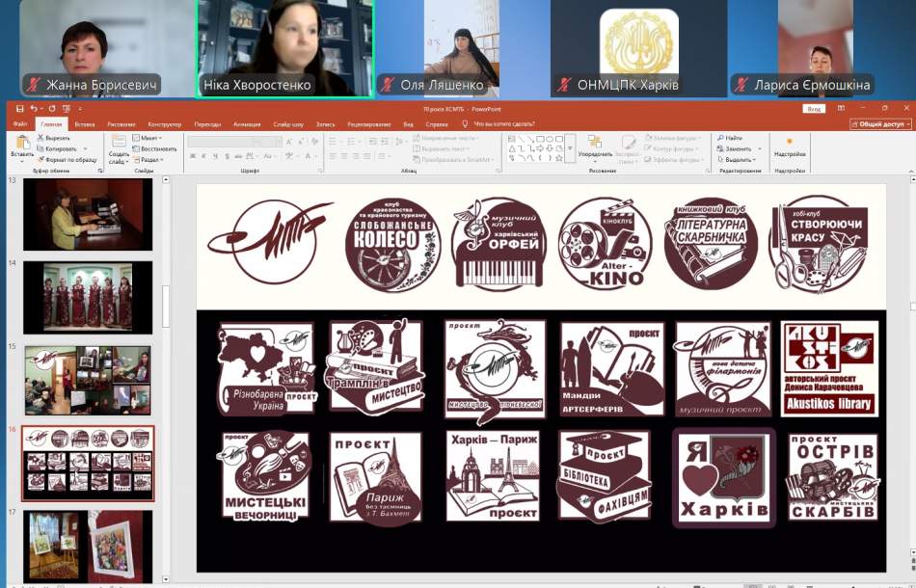Click the Save icon in quick access toolbar
Viewport: 916px width, 588px height.
click(19, 109)
